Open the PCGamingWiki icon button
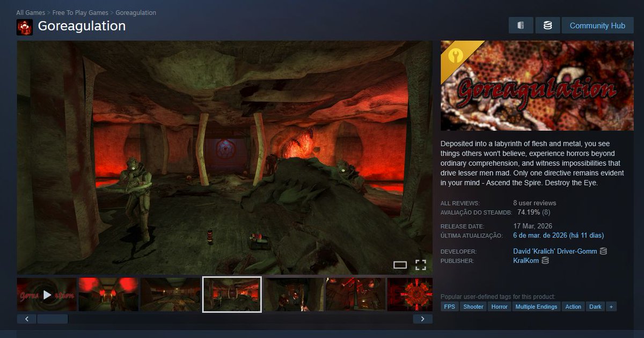 (521, 25)
